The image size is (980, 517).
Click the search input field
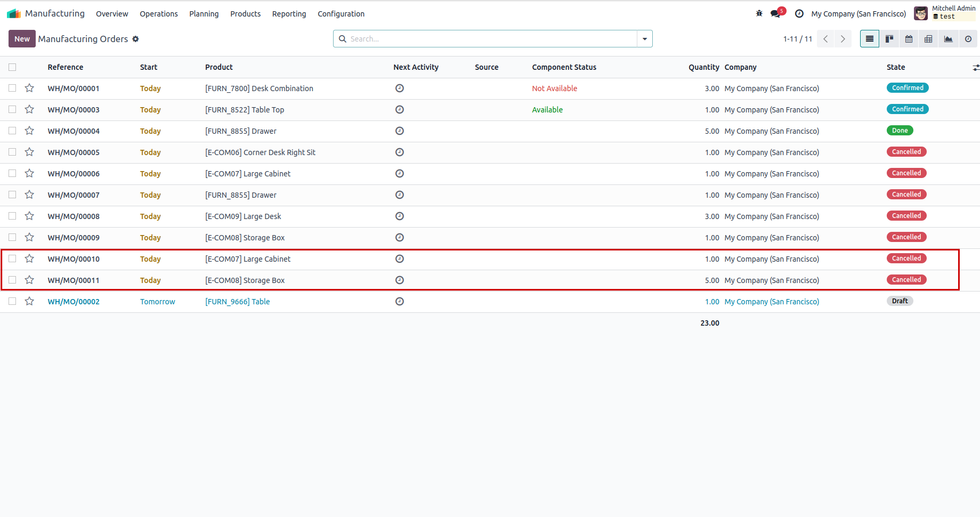click(x=490, y=39)
